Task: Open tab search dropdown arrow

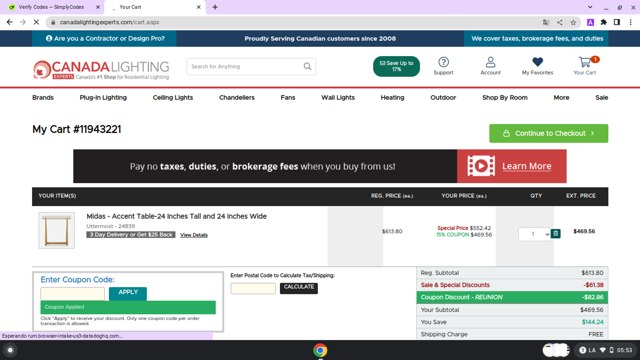Action: pos(590,7)
